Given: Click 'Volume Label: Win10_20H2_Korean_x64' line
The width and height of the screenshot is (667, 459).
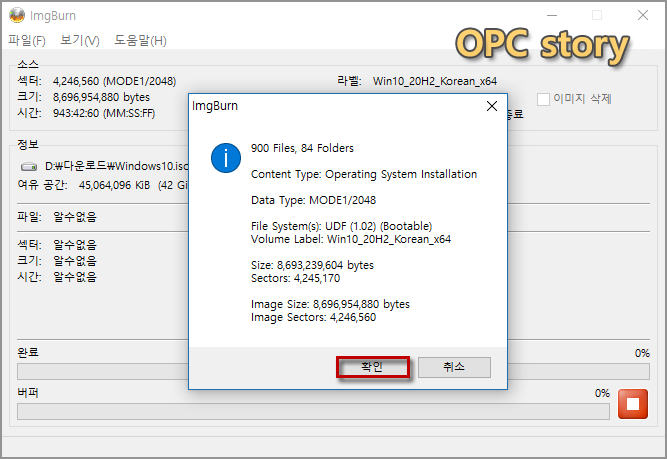Looking at the screenshot, I should point(351,239).
